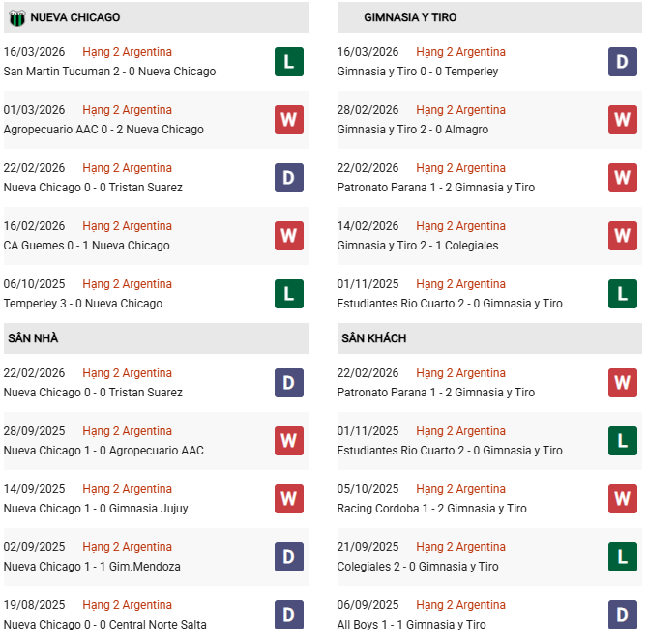Click Hạng 2 Argentina link dated 06/09/2025
647x644 pixels.
tap(461, 605)
